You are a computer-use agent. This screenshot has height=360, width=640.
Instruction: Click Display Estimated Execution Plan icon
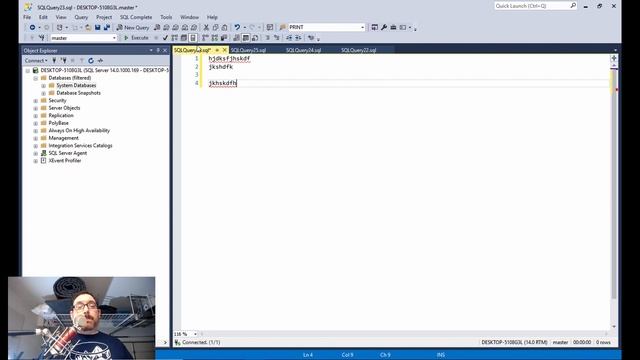(x=175, y=38)
